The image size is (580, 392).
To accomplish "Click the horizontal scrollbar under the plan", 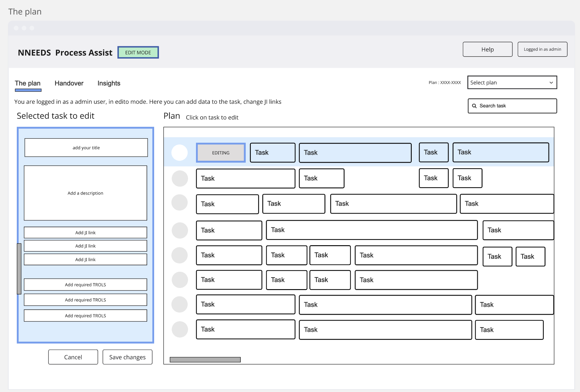I will click(x=205, y=360).
